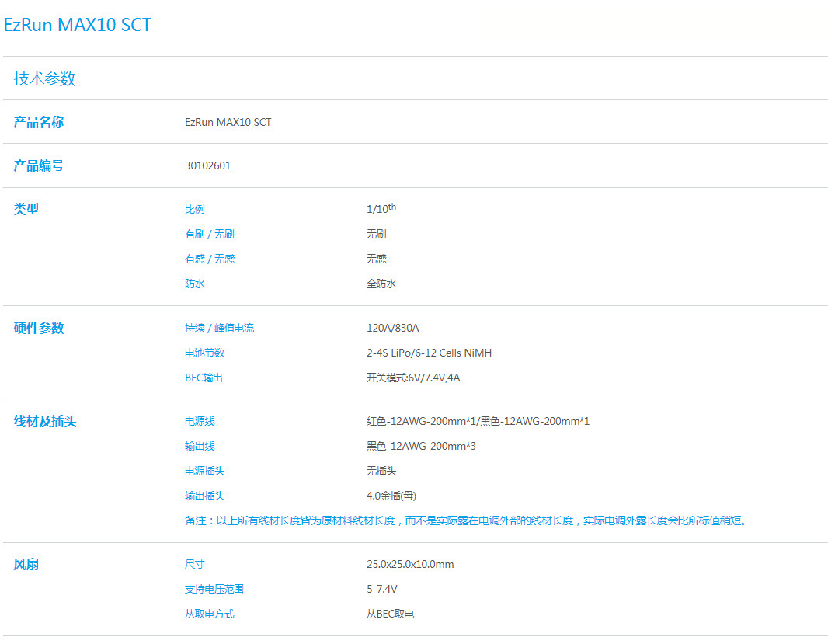Click the 输出插头 label

[x=204, y=496]
